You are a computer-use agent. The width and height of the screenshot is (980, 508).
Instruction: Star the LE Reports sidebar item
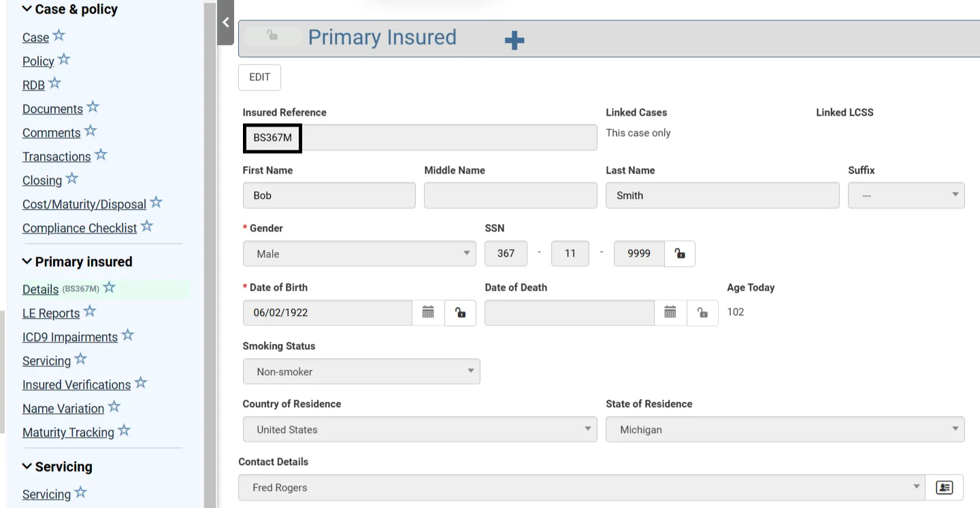pyautogui.click(x=90, y=311)
